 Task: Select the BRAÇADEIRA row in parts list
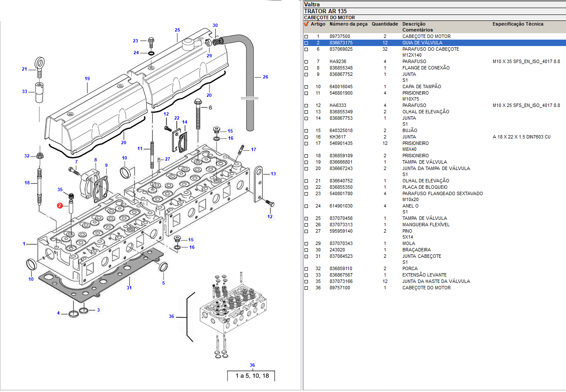click(416, 250)
